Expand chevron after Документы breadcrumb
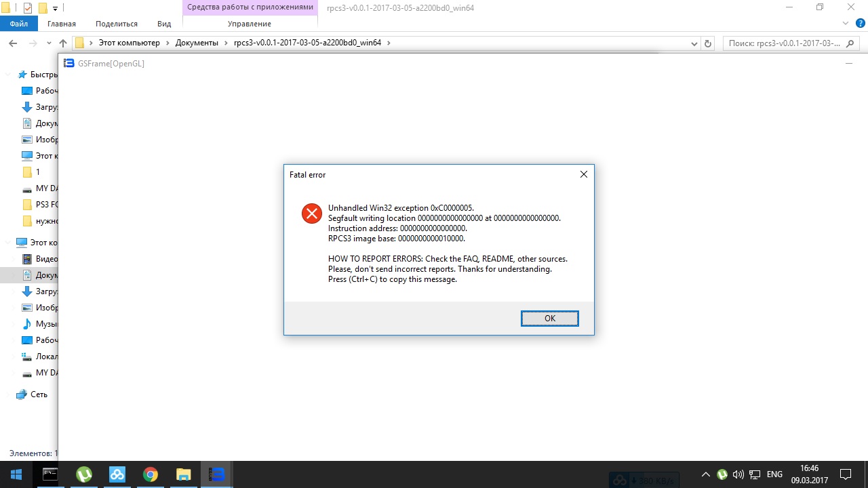Image resolution: width=868 pixels, height=488 pixels. click(226, 43)
